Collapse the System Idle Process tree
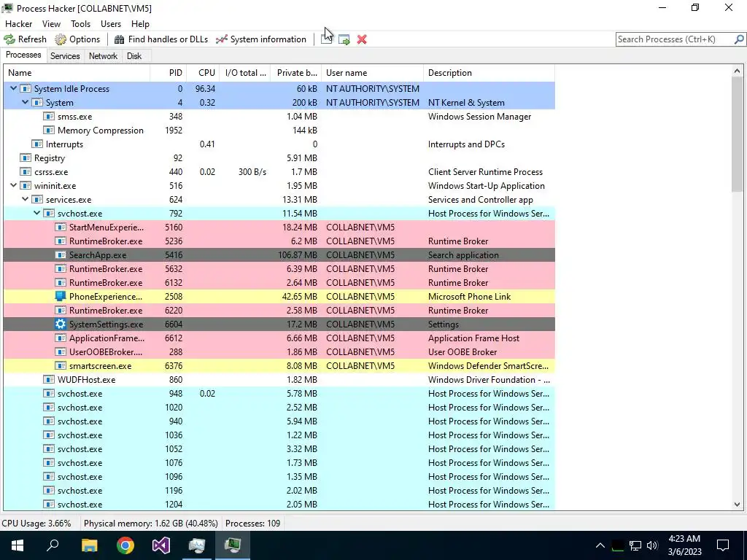 tap(13, 88)
